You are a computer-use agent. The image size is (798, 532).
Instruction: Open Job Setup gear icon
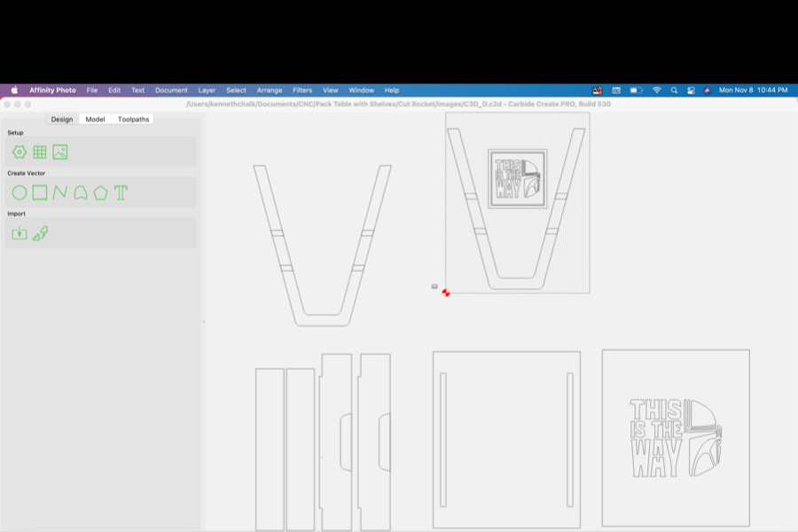point(20,153)
